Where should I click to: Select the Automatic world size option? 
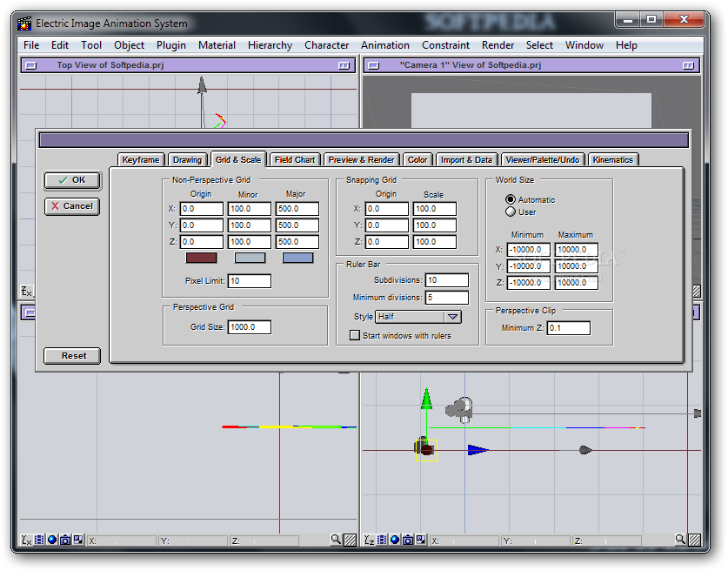coord(511,199)
